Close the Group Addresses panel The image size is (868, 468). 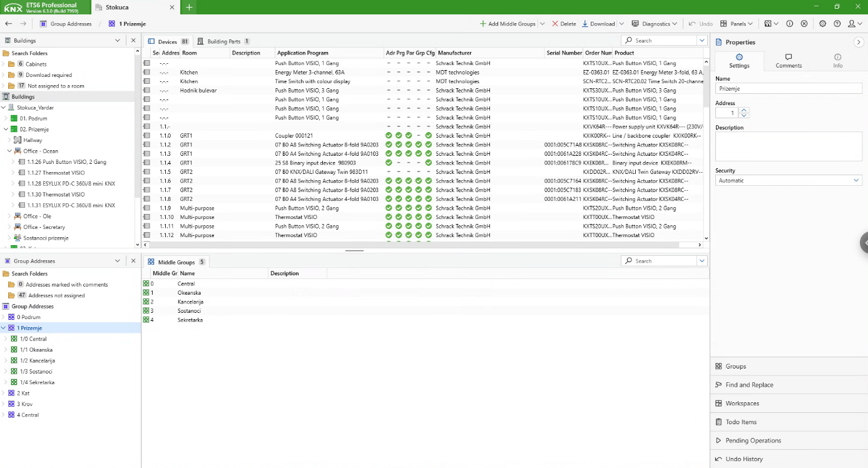(x=133, y=261)
